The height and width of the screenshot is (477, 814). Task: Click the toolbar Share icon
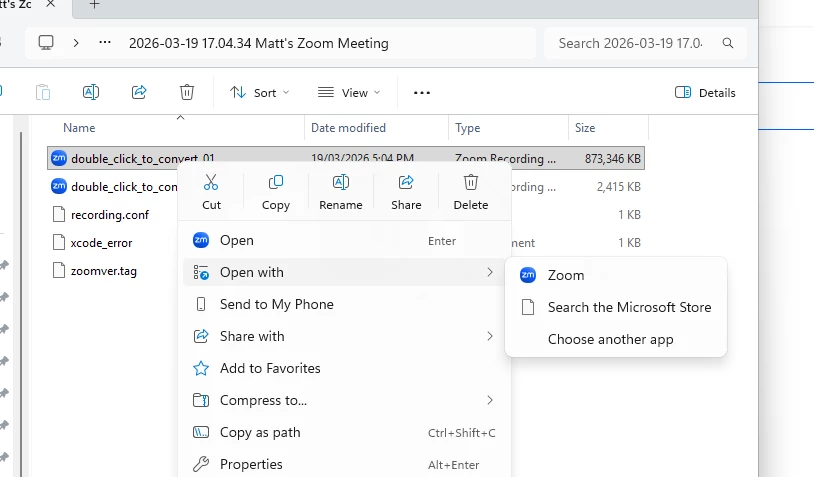coord(139,92)
